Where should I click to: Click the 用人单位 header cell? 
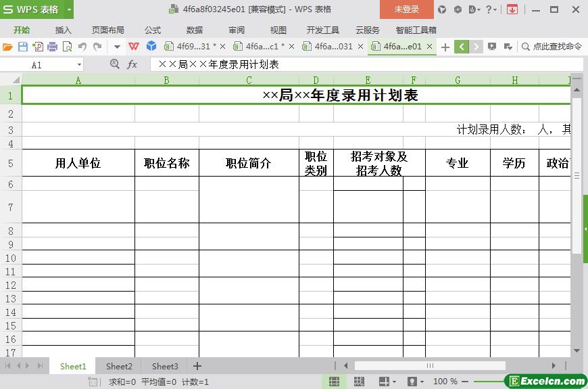coord(78,163)
